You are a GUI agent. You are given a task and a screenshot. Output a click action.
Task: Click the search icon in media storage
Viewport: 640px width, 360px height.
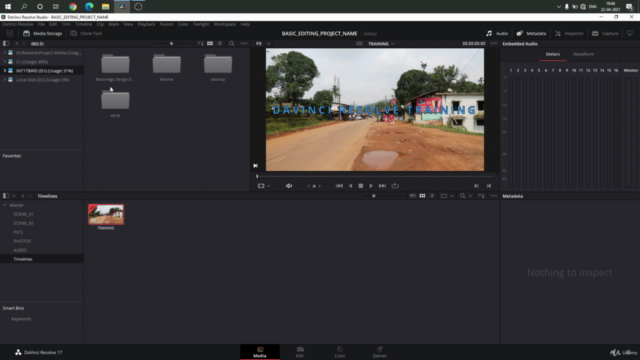(x=231, y=44)
